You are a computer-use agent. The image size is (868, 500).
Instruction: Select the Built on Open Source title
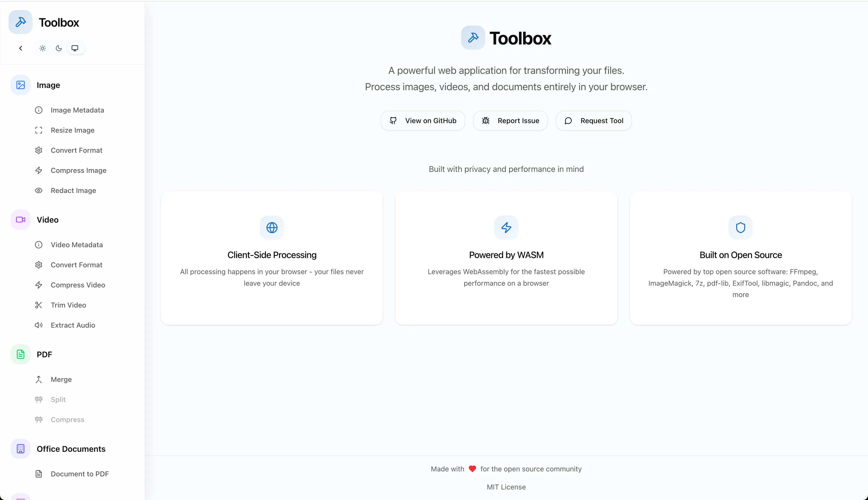741,255
